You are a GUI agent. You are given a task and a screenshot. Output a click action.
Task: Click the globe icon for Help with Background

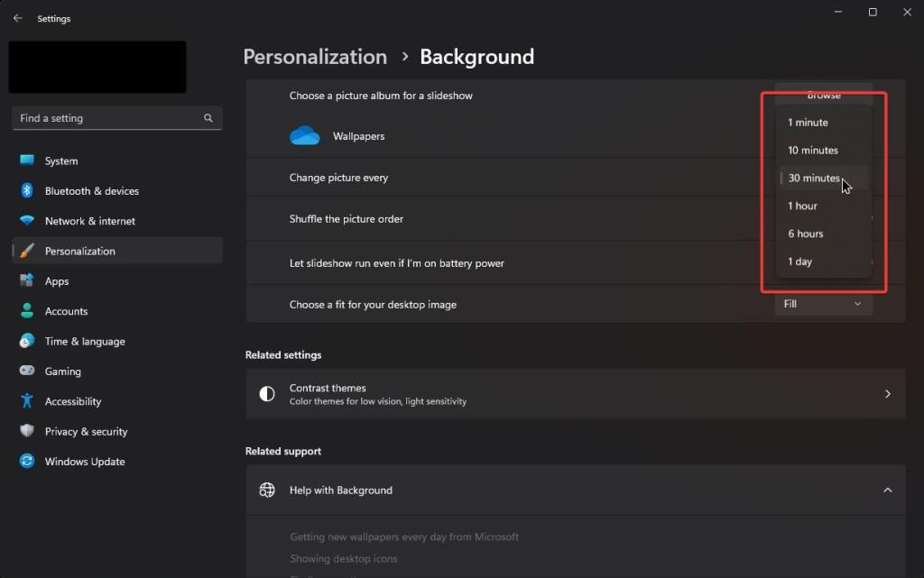point(267,490)
